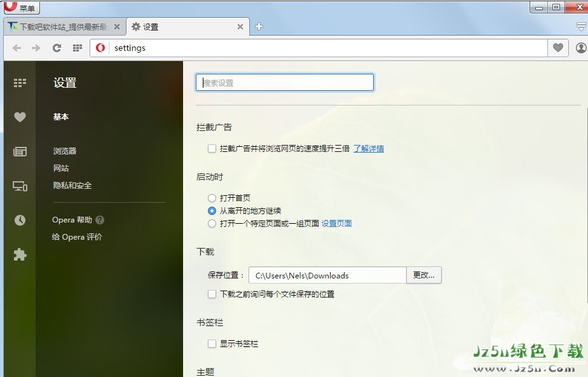The height and width of the screenshot is (377, 588).
Task: Go forward with the forward arrow
Action: tap(36, 48)
